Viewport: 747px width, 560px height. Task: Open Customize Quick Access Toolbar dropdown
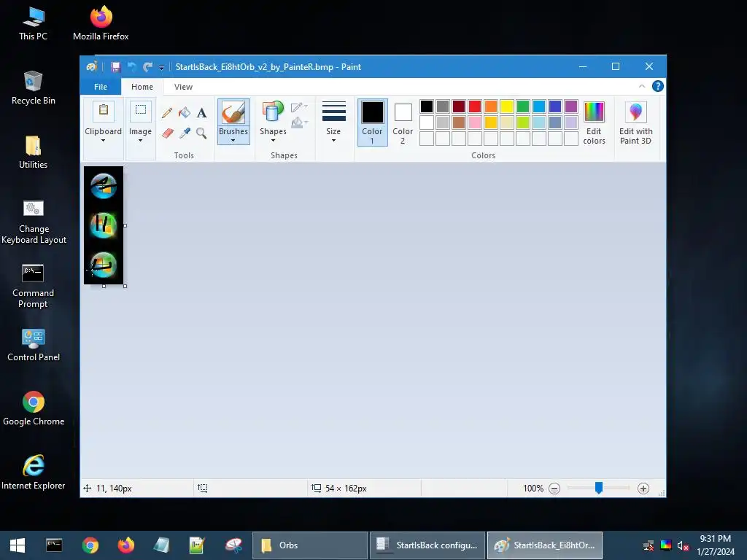tap(161, 68)
